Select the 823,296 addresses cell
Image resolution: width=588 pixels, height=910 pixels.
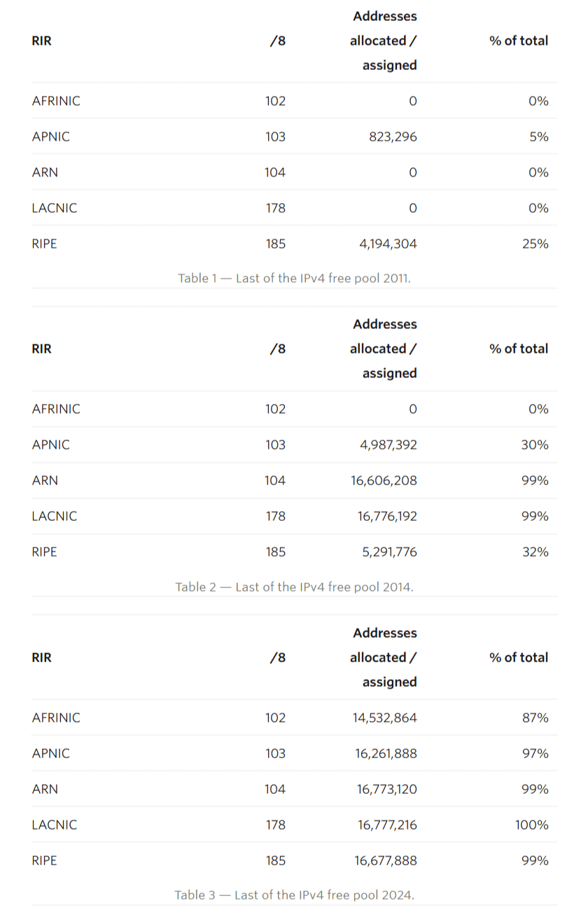click(x=393, y=136)
